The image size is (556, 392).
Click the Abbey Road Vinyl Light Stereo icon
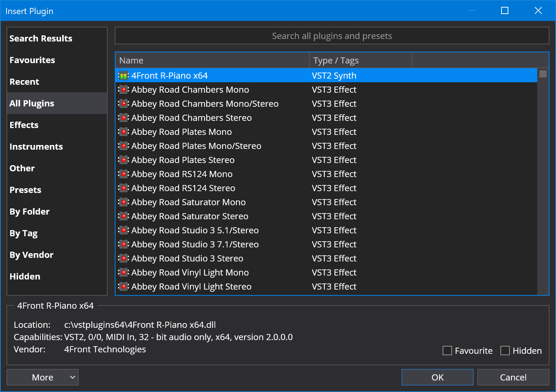[123, 286]
